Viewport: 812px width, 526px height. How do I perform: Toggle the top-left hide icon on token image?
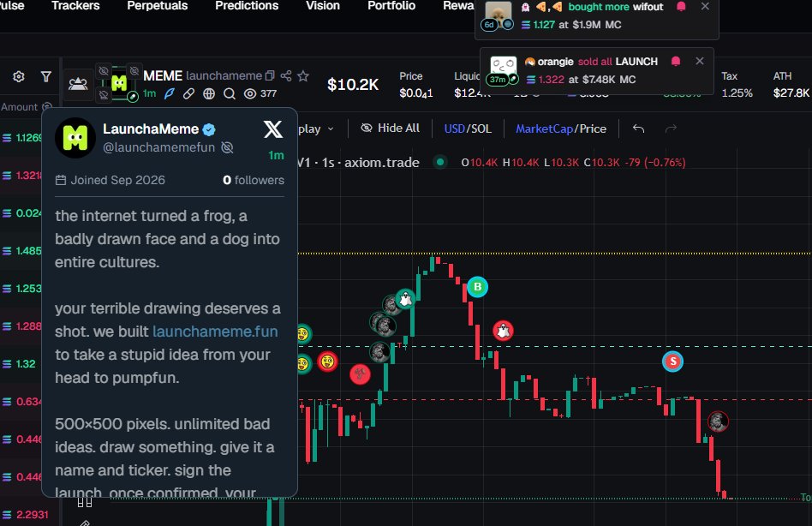104,70
